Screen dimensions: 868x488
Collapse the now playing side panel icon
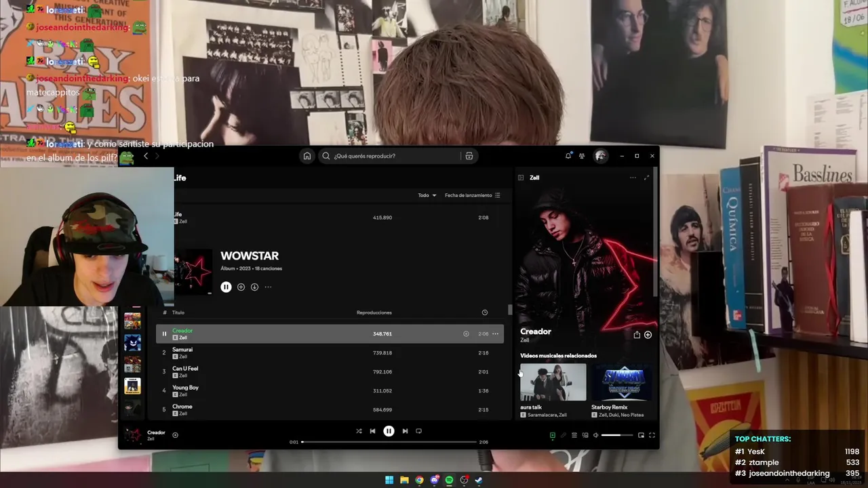521,178
